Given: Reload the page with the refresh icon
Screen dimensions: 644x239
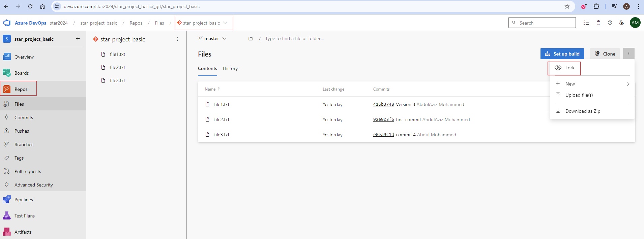Looking at the screenshot, I should click(30, 6).
